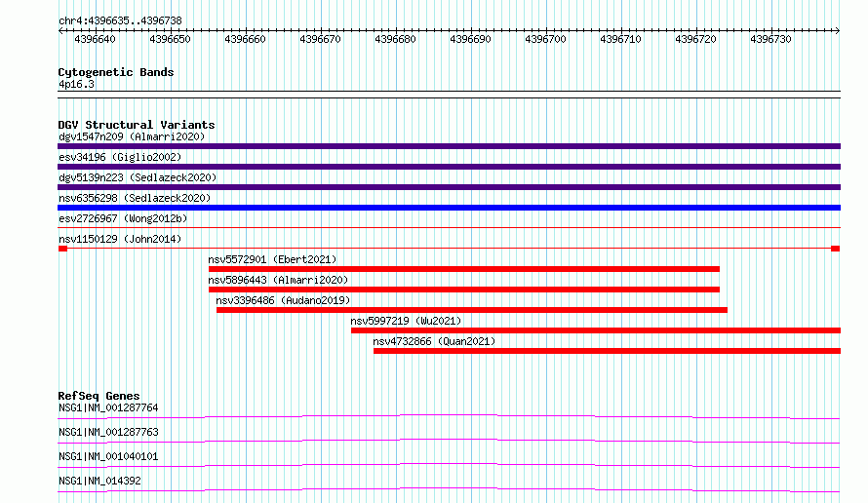Click ruler position label 4396700
The width and height of the screenshot is (868, 503).
546,39
